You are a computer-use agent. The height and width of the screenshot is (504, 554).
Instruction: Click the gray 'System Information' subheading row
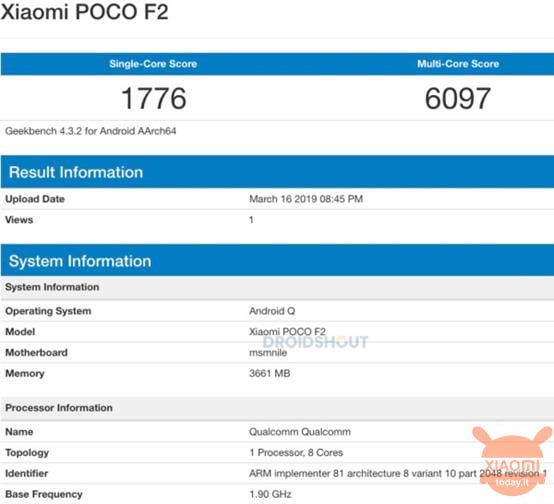point(277,287)
